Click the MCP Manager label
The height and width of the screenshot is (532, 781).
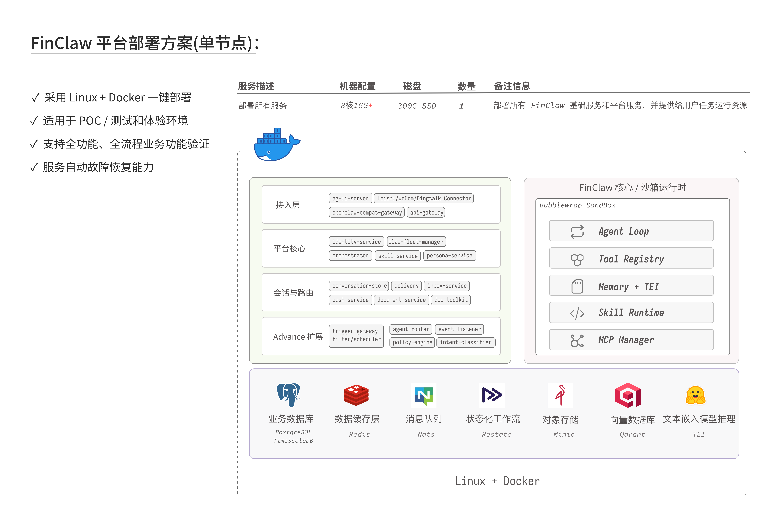pyautogui.click(x=626, y=340)
